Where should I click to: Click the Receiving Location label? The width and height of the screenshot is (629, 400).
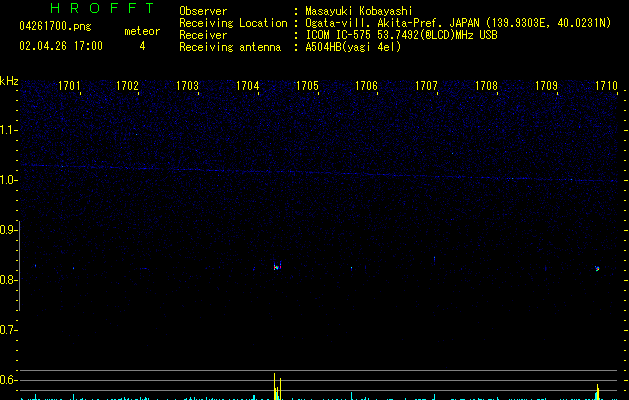click(x=233, y=23)
